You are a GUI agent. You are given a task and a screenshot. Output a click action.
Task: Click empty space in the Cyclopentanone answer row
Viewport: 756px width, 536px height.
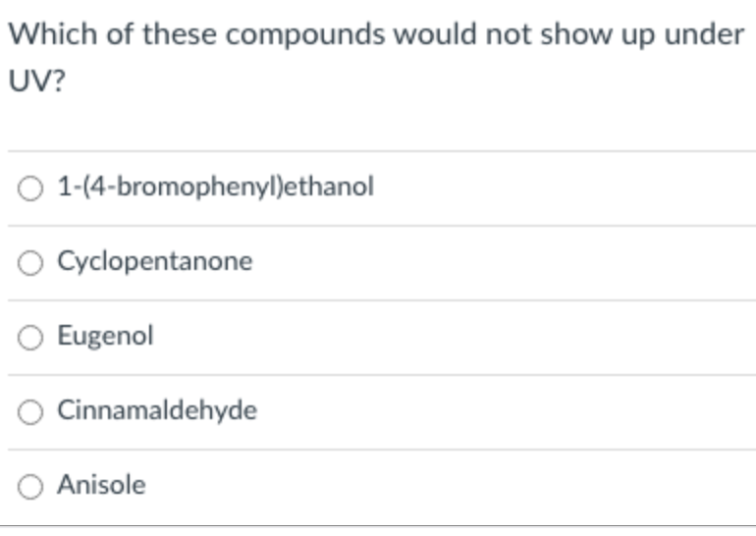pyautogui.click(x=502, y=263)
